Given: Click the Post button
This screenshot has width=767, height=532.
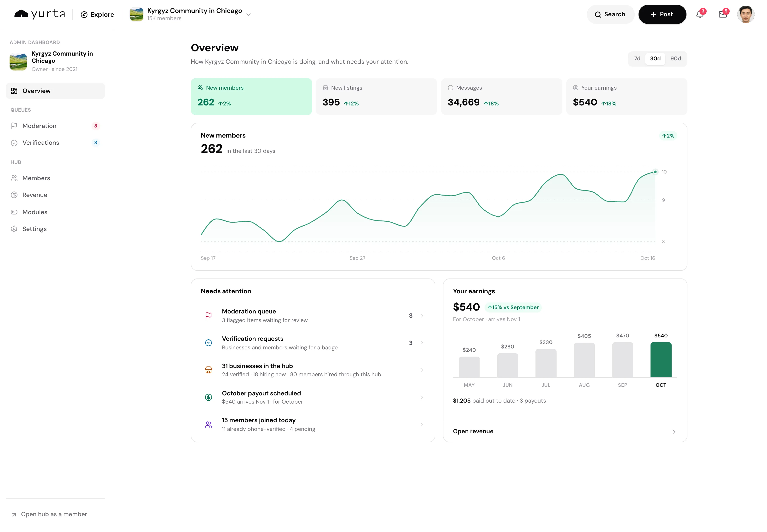Looking at the screenshot, I should (662, 14).
